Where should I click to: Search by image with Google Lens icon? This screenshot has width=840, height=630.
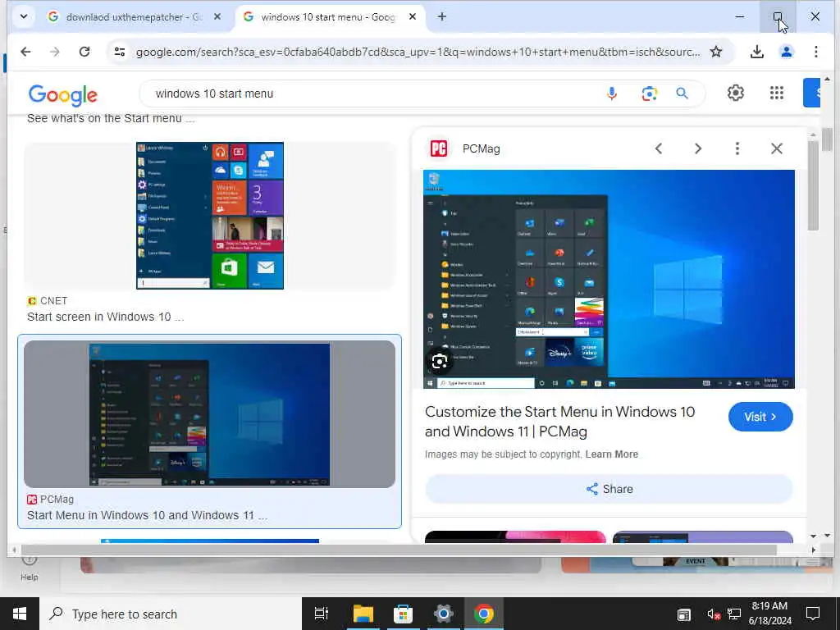[649, 94]
